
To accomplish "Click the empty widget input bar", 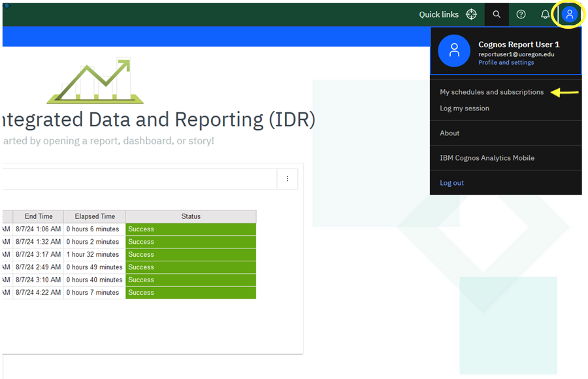I will point(140,178).
